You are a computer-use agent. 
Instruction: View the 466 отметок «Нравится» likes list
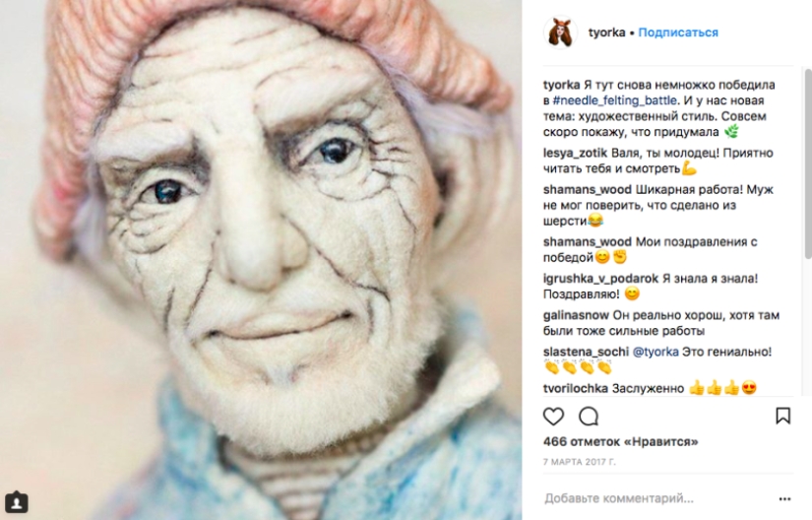[620, 442]
